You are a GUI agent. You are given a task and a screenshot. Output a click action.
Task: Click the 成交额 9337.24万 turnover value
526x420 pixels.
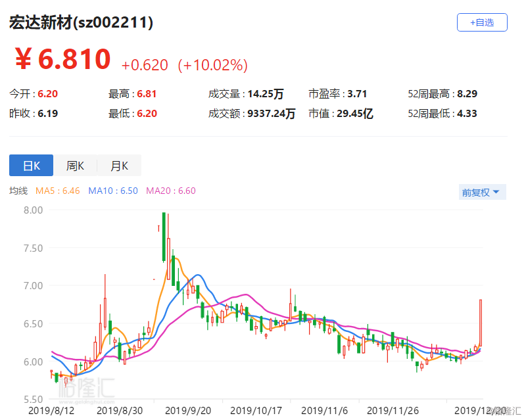click(252, 114)
